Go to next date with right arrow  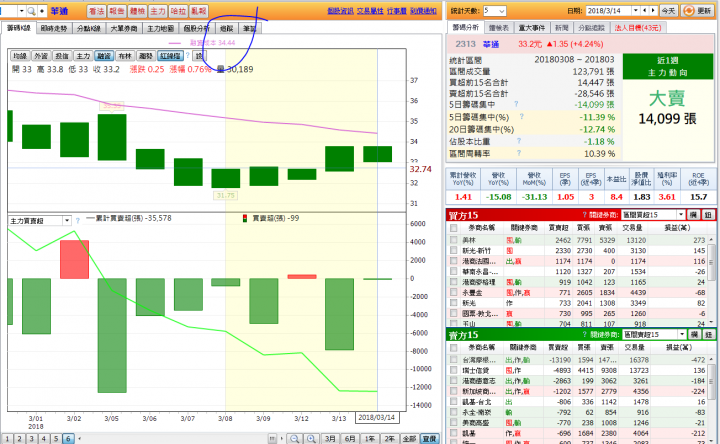tap(653, 10)
